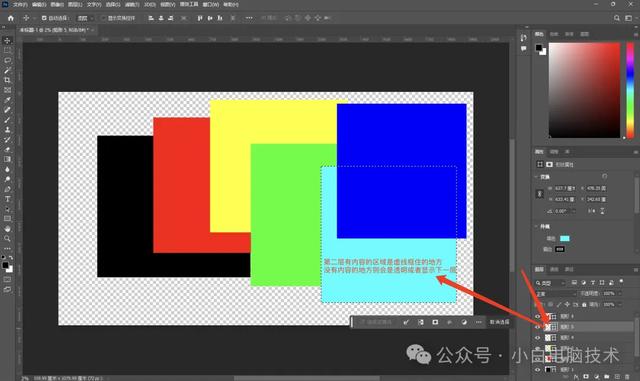Select the Lasso tool

click(7, 60)
